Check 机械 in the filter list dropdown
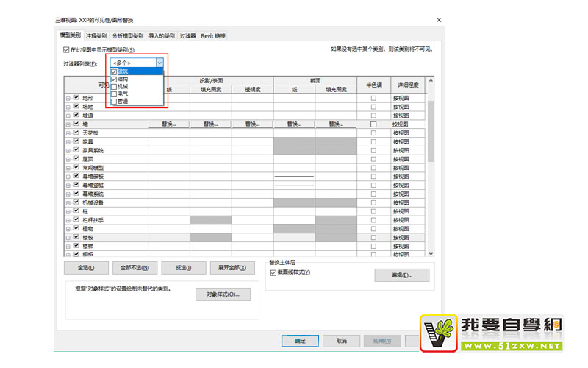This screenshot has width=588, height=368. click(114, 86)
